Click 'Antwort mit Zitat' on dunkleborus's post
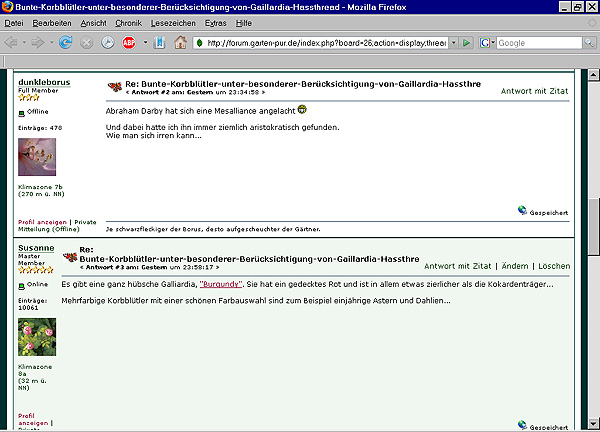The image size is (600, 432). (x=535, y=90)
